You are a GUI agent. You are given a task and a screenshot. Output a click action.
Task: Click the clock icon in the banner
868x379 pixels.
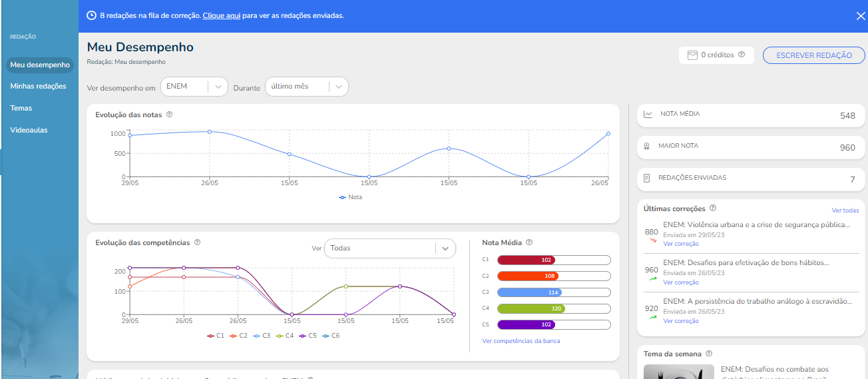click(x=91, y=15)
